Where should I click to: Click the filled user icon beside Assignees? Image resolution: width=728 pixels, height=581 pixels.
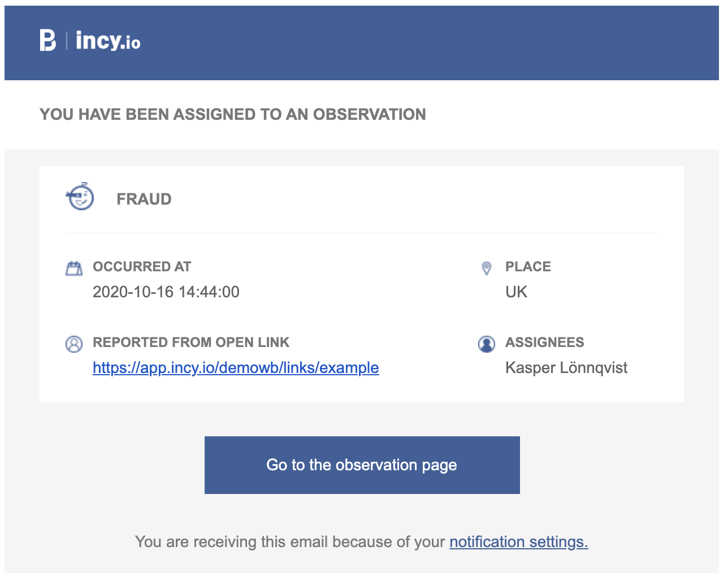pyautogui.click(x=486, y=344)
